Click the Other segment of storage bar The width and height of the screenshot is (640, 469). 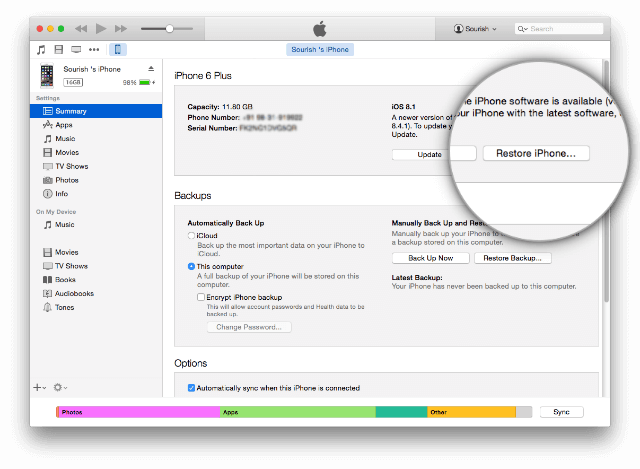(471, 412)
